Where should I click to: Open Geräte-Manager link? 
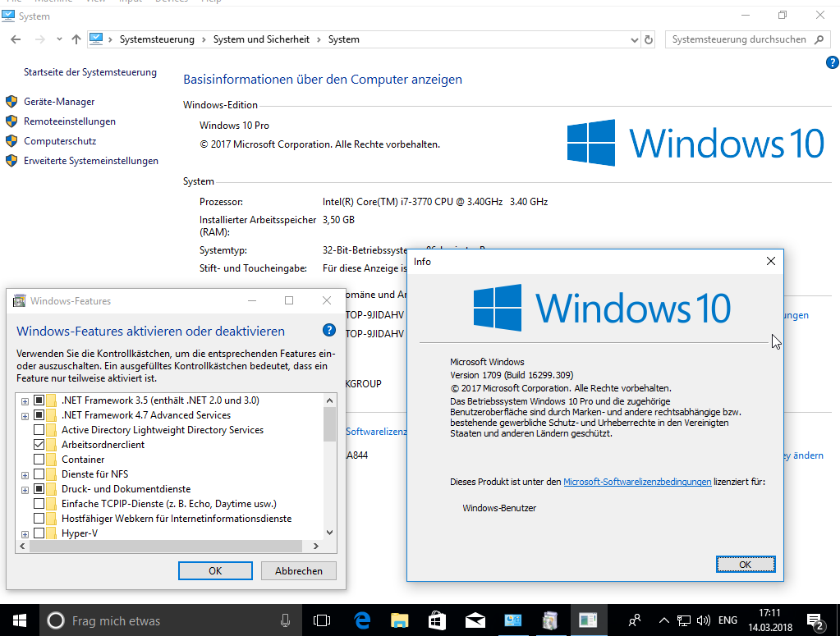click(59, 102)
